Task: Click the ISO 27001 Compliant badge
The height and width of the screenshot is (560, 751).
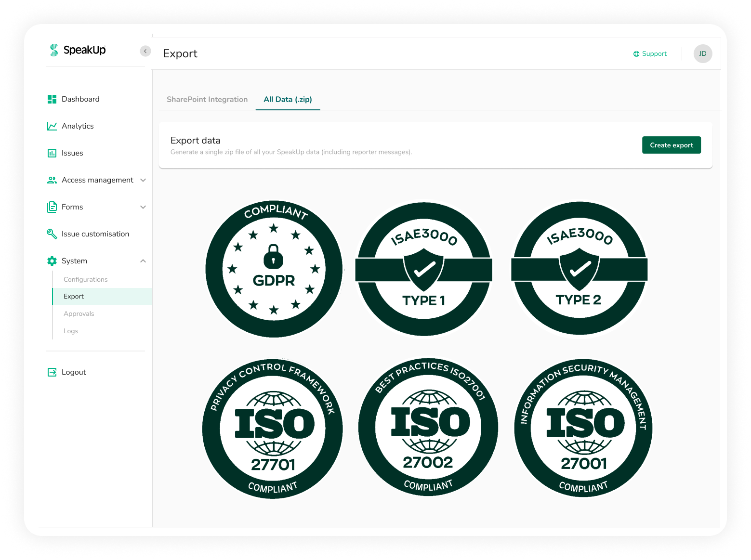Action: click(583, 428)
